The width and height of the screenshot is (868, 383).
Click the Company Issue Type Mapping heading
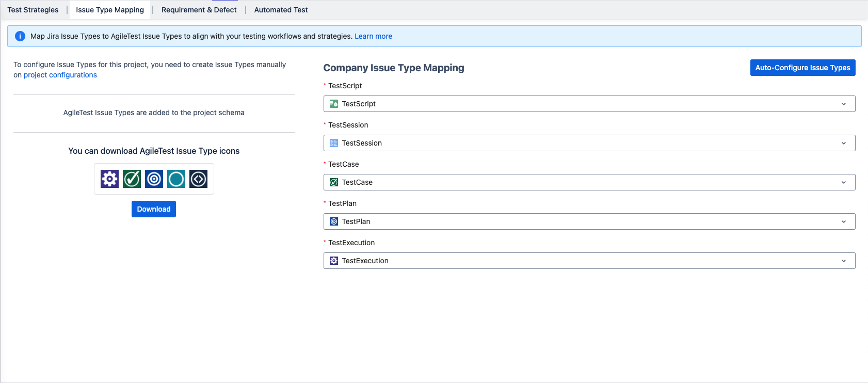click(394, 68)
